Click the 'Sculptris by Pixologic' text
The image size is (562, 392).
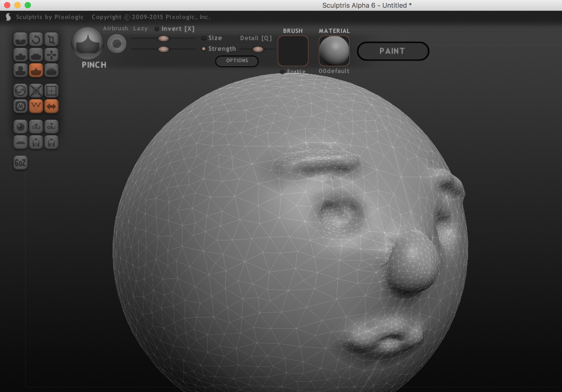click(x=50, y=17)
